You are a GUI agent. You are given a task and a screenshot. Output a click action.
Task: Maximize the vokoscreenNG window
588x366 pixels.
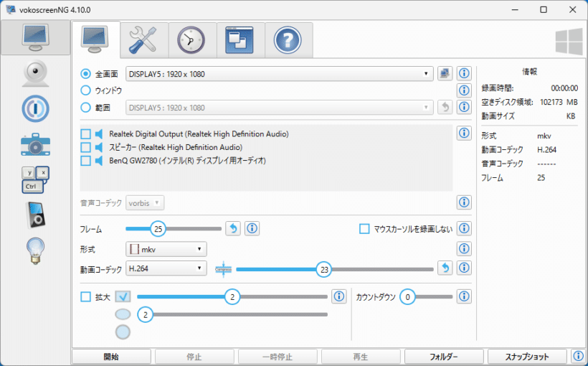[544, 10]
